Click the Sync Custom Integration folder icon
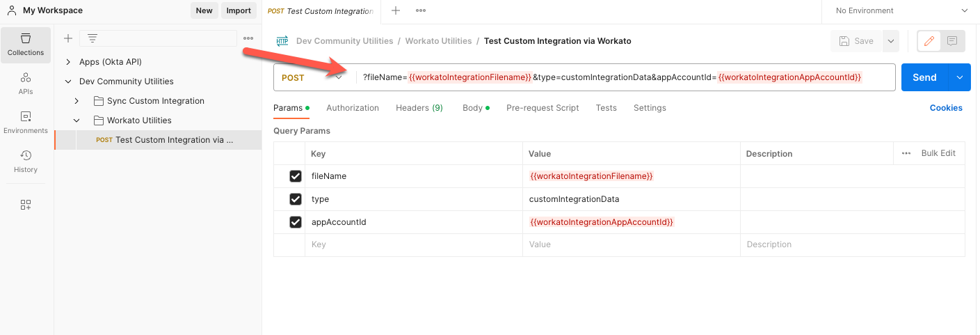The width and height of the screenshot is (980, 335). pos(98,101)
